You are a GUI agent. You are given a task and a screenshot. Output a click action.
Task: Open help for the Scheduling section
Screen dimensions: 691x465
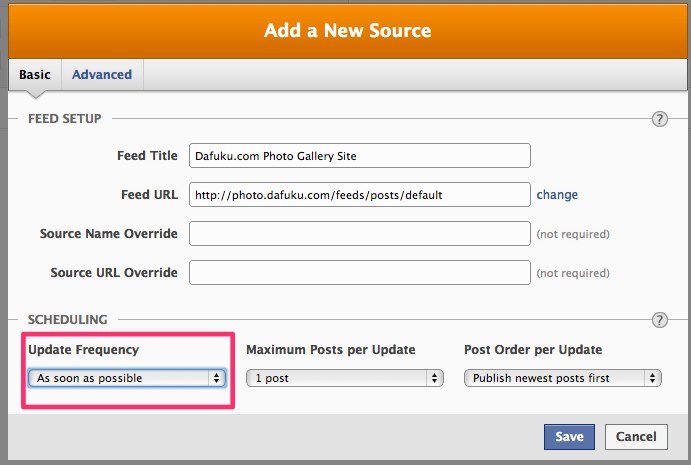coord(659,320)
